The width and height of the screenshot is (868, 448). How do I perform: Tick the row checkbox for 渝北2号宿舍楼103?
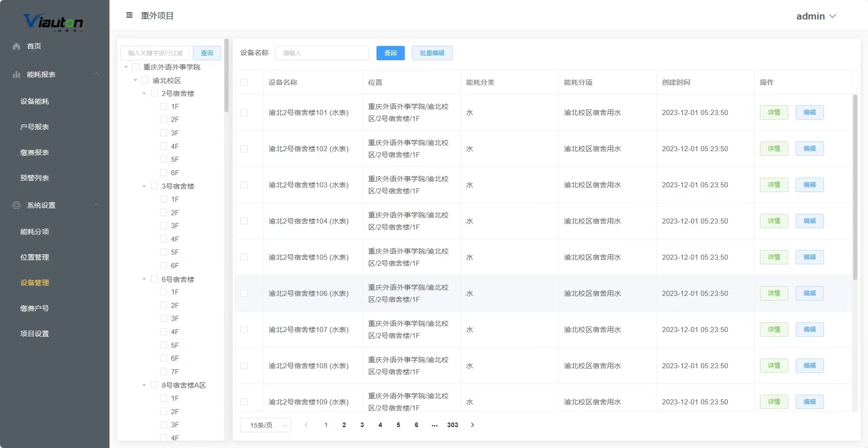click(x=244, y=185)
